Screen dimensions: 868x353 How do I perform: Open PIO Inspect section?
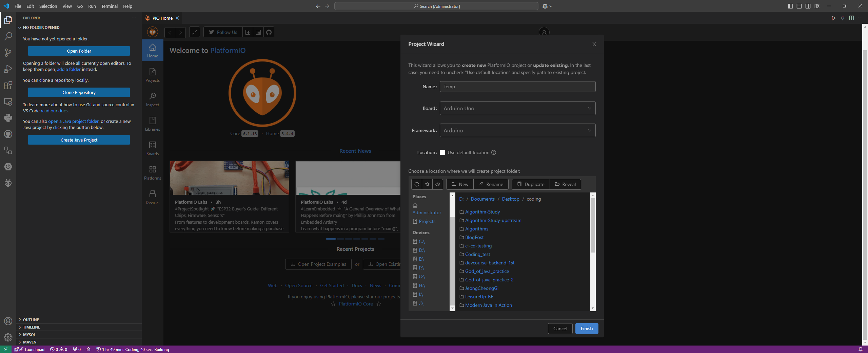click(153, 99)
